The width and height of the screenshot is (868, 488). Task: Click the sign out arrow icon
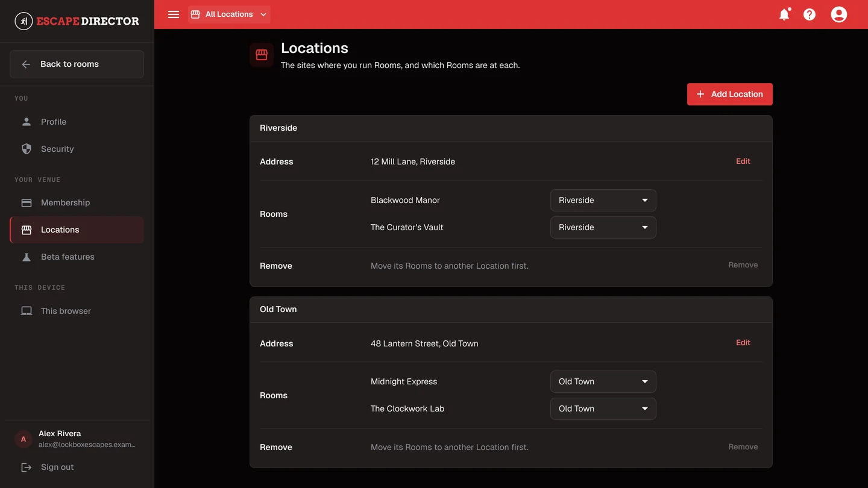tap(27, 467)
